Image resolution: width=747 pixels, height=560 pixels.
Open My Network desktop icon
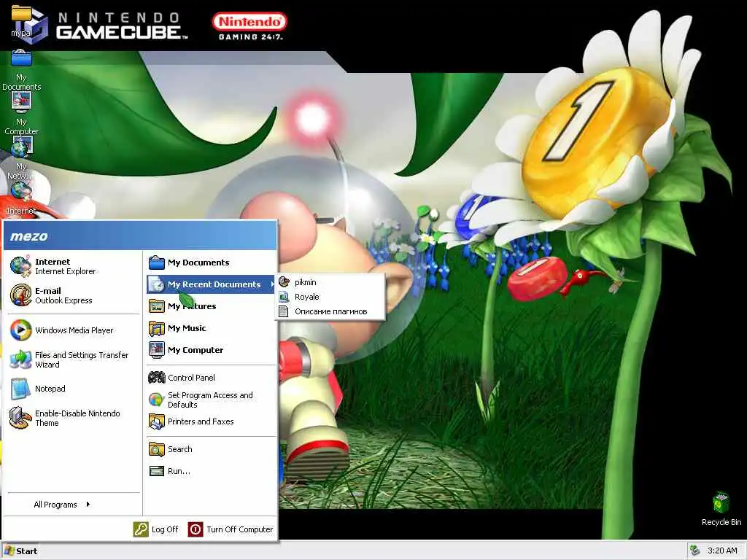pos(21,158)
